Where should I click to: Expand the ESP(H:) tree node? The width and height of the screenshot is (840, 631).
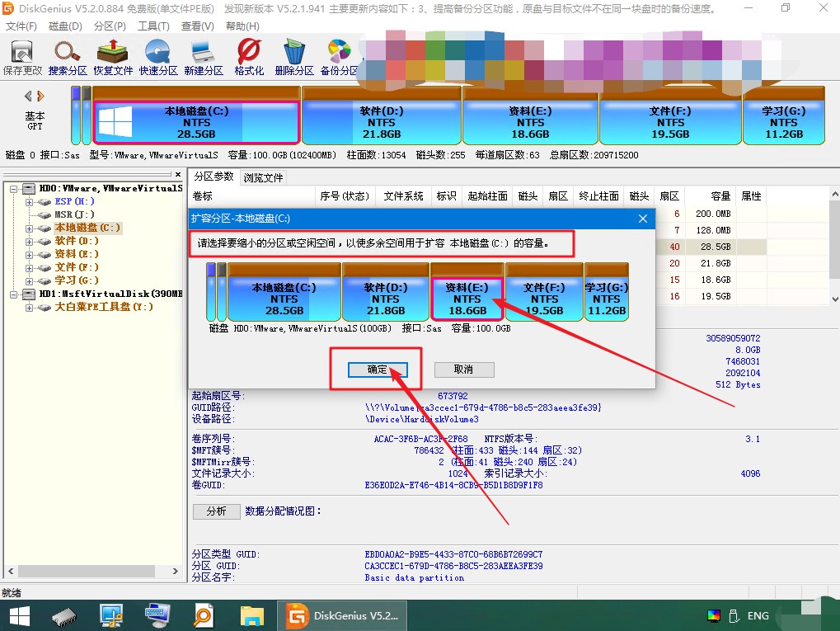tap(30, 201)
